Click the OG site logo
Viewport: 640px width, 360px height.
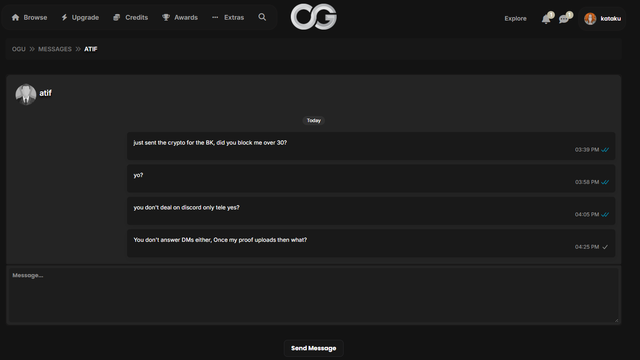click(313, 17)
